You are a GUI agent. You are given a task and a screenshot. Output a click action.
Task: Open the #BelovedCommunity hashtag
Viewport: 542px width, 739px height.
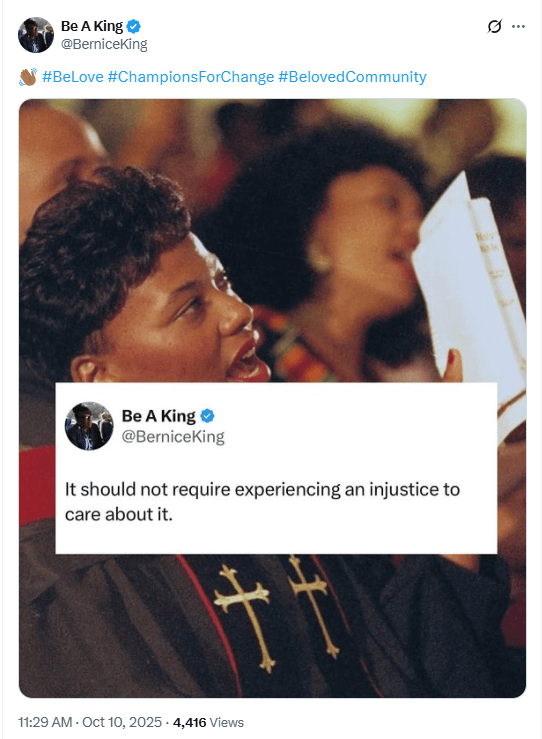(352, 76)
